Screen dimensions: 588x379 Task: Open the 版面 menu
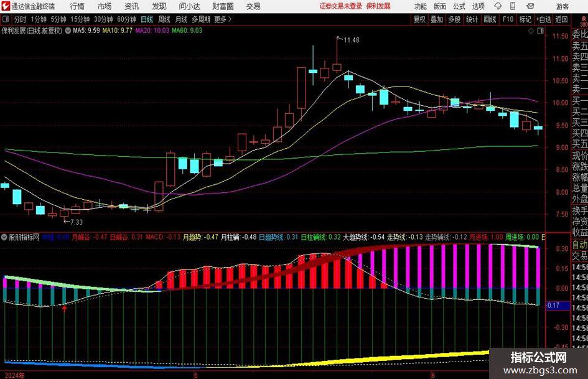coord(439,6)
